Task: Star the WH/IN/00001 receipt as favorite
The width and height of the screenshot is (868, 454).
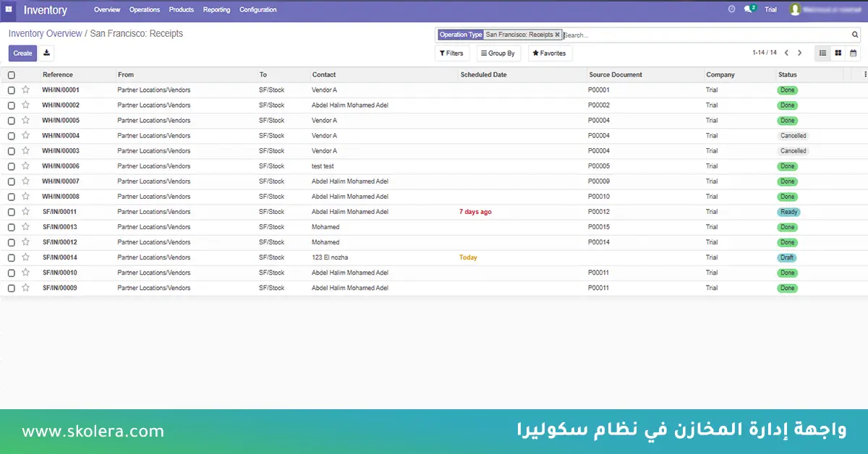Action: point(25,90)
